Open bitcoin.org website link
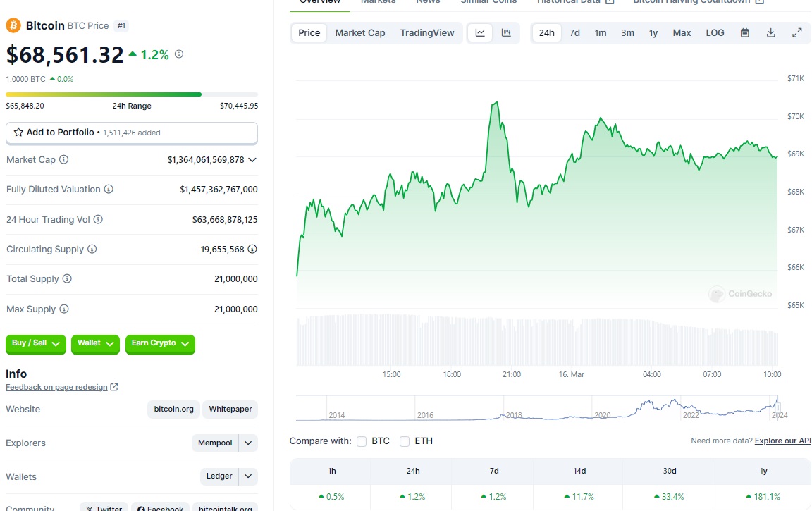This screenshot has width=812, height=511. (173, 409)
